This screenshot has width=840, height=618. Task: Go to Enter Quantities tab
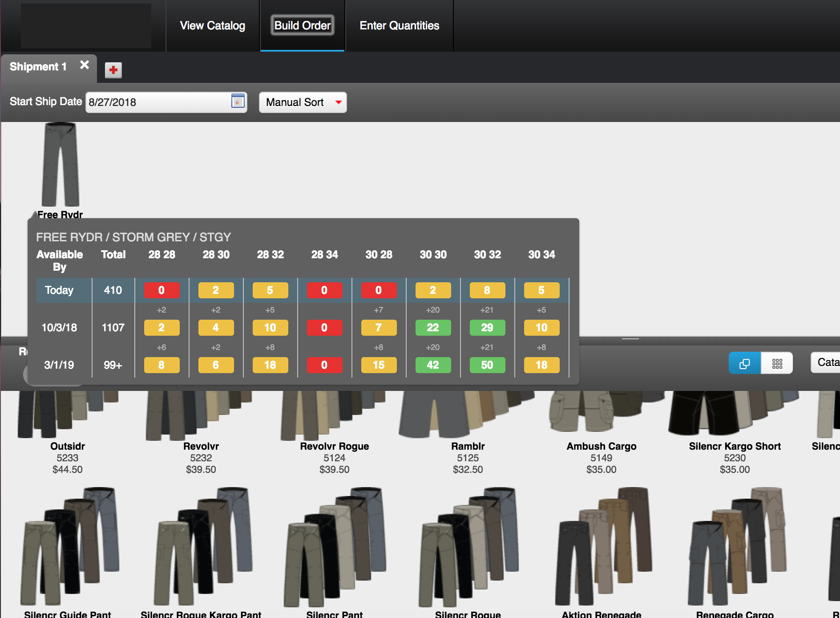coord(399,26)
